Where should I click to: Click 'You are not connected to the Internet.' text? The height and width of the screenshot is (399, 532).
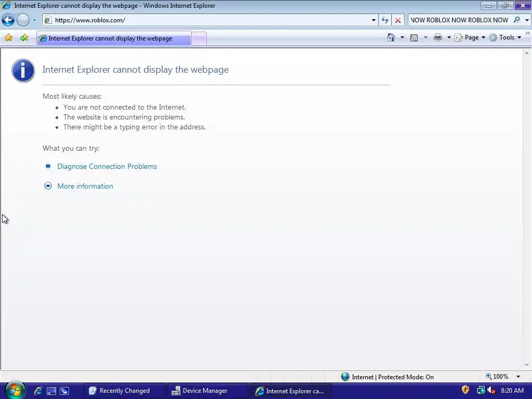click(125, 107)
